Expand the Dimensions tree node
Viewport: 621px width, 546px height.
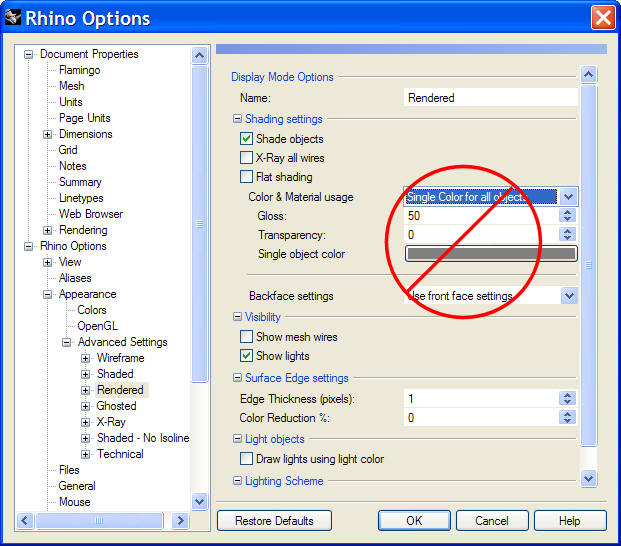coord(48,134)
